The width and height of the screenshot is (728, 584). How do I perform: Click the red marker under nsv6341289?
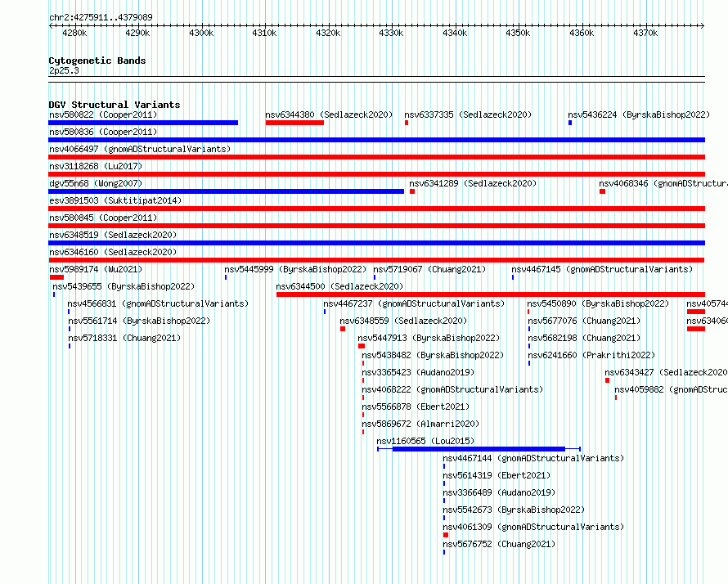point(412,191)
